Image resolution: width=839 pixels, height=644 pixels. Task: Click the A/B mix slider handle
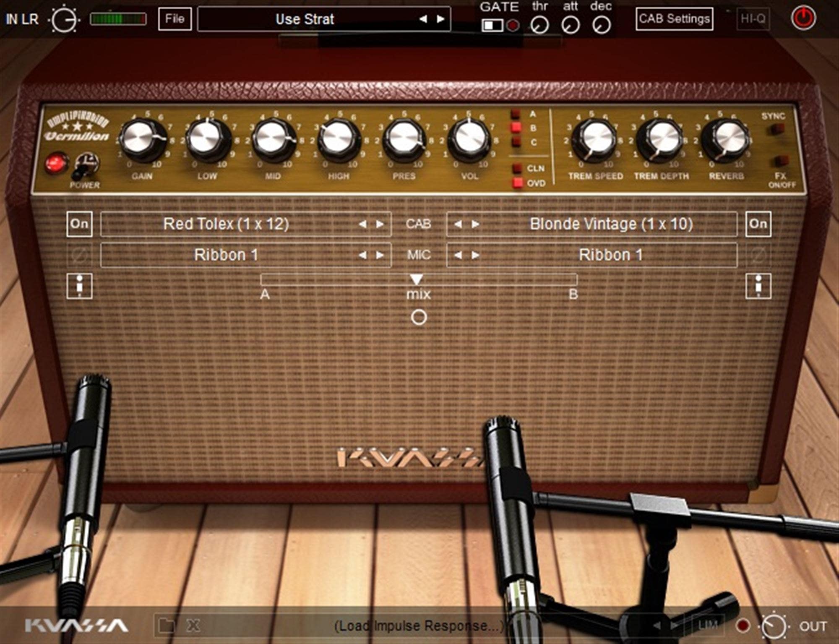416,279
